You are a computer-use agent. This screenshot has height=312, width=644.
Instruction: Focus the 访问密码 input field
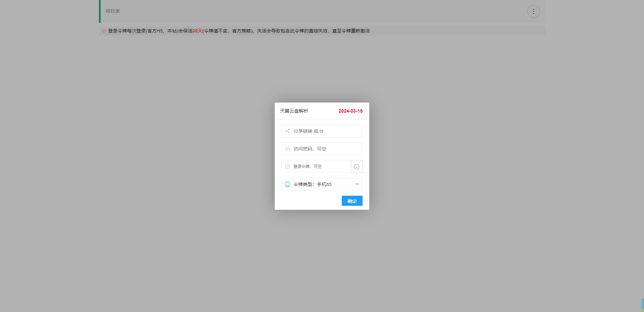point(322,149)
